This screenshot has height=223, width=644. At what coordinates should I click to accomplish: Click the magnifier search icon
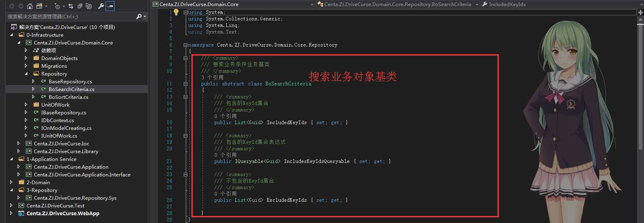tap(139, 16)
